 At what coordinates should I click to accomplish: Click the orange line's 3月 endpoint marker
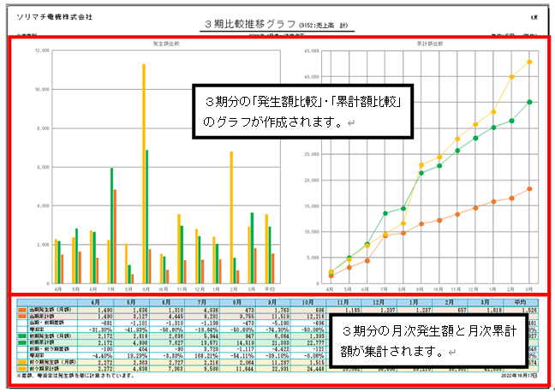point(529,189)
